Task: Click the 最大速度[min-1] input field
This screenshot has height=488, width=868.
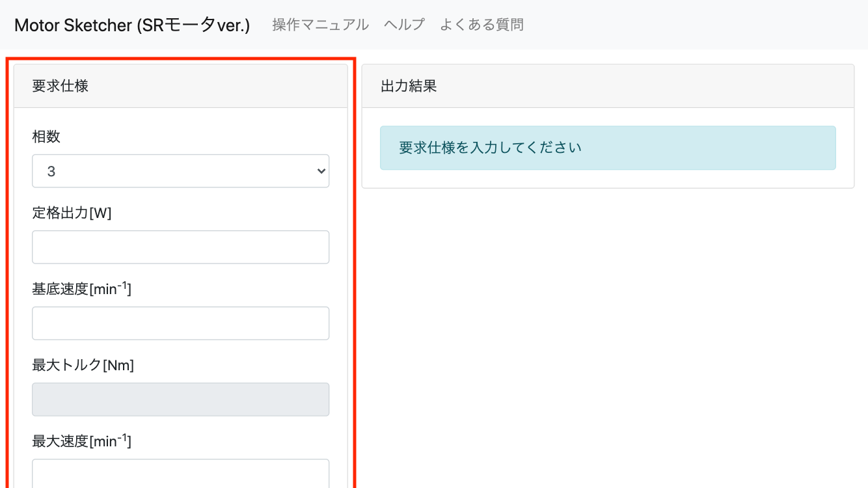Action: tap(181, 474)
